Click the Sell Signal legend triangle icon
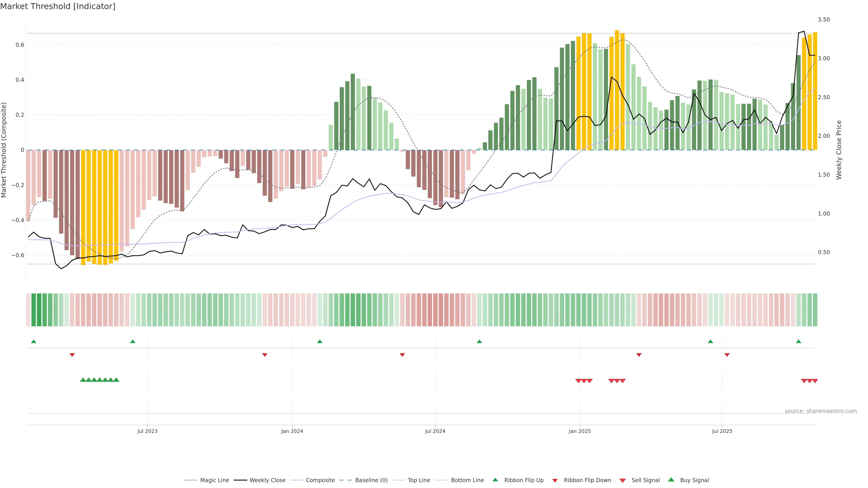Image resolution: width=868 pixels, height=488 pixels. 622,480
